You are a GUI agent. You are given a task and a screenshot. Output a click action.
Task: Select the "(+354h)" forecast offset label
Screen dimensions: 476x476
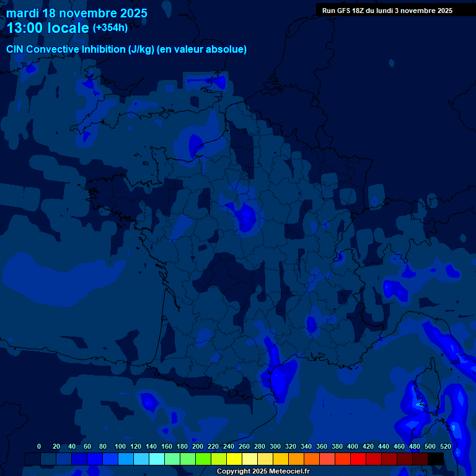coord(110,27)
